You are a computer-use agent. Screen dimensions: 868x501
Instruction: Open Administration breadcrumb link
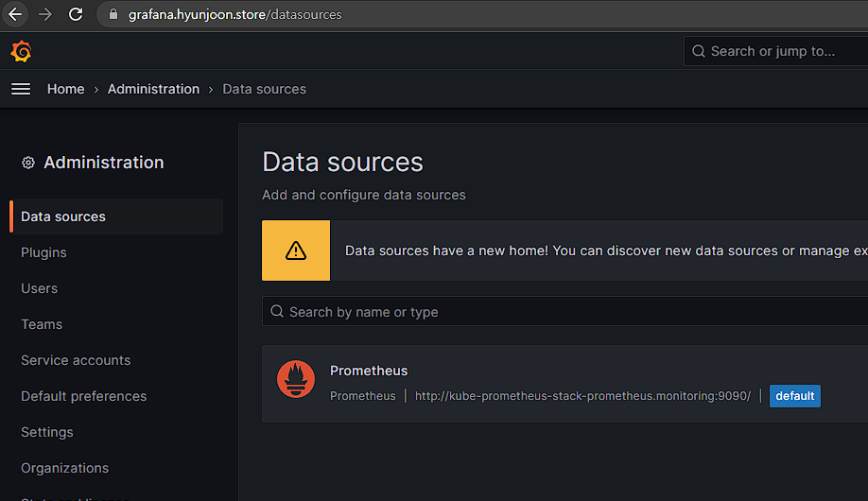click(153, 89)
